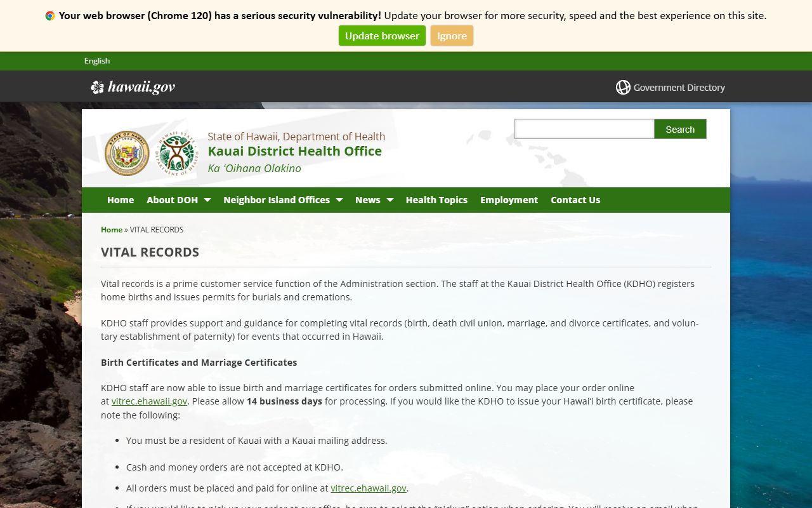
Task: Click the Chrome icon in the warning banner
Action: [50, 16]
